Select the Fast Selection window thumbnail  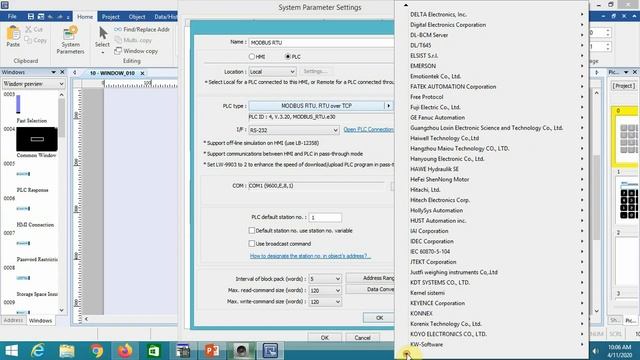tap(18, 104)
